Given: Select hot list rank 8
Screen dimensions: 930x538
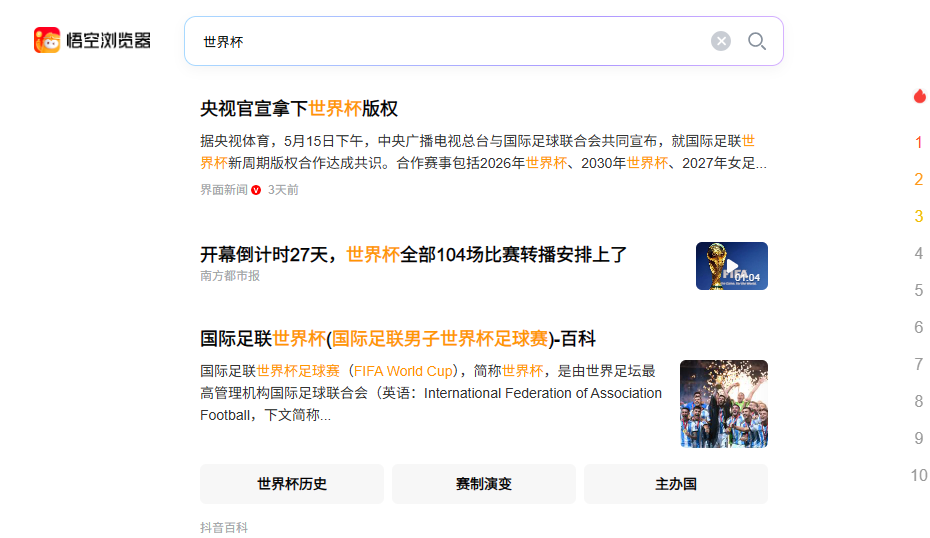Looking at the screenshot, I should (x=919, y=401).
